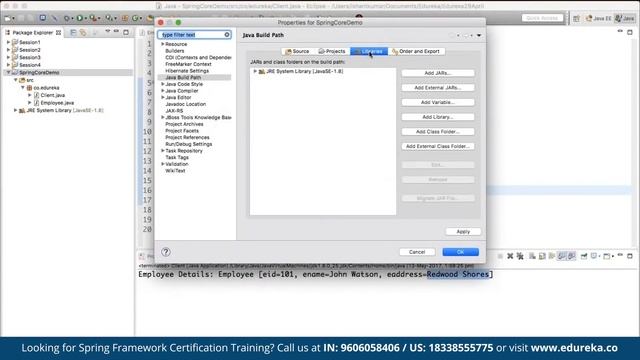Click Add External JARs... button
640x360 pixels.
pyautogui.click(x=438, y=87)
